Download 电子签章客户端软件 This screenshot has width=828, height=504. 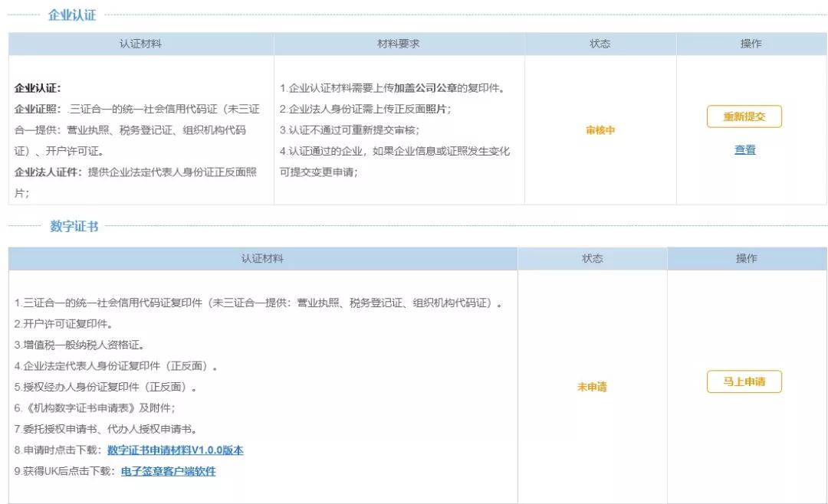click(x=169, y=471)
